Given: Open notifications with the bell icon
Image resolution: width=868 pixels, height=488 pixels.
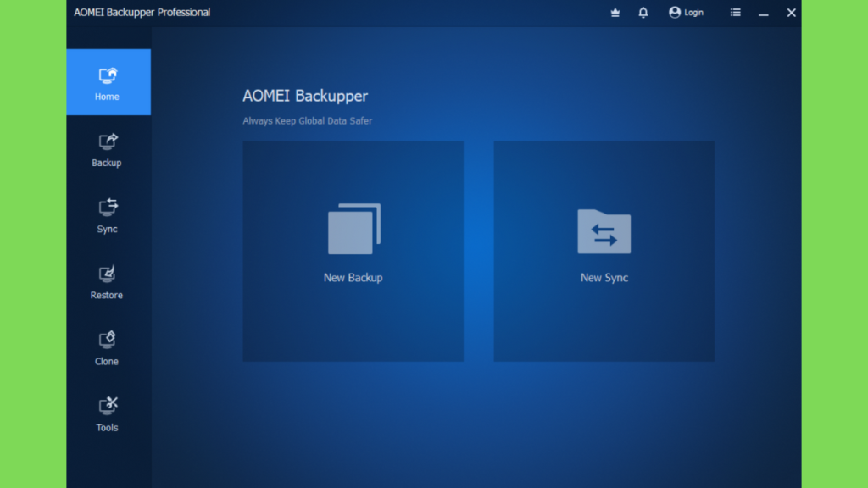Looking at the screenshot, I should (x=643, y=12).
